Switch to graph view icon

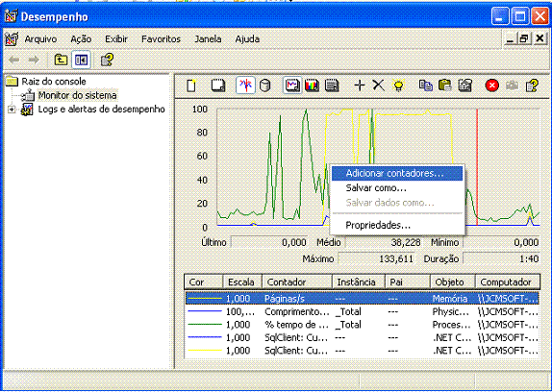(292, 86)
